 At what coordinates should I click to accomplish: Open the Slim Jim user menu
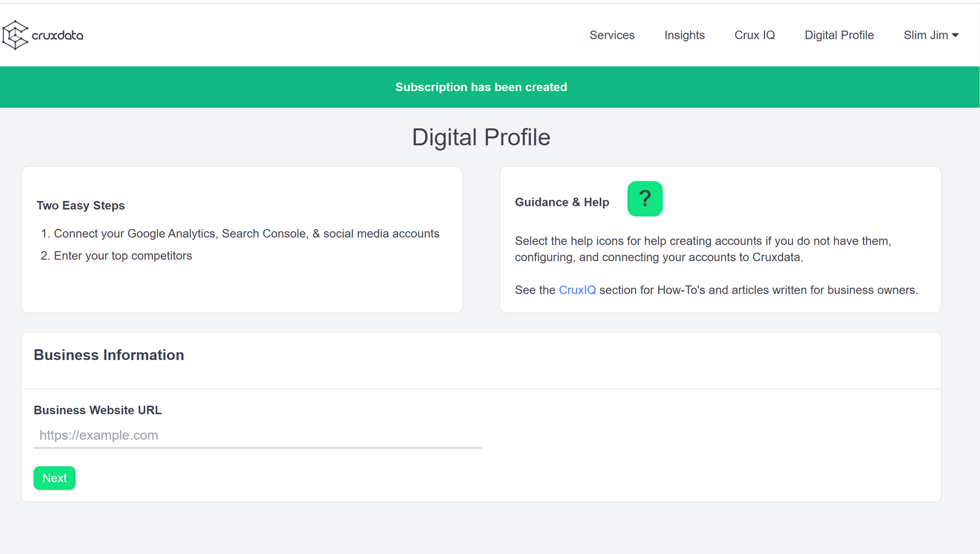tap(926, 35)
